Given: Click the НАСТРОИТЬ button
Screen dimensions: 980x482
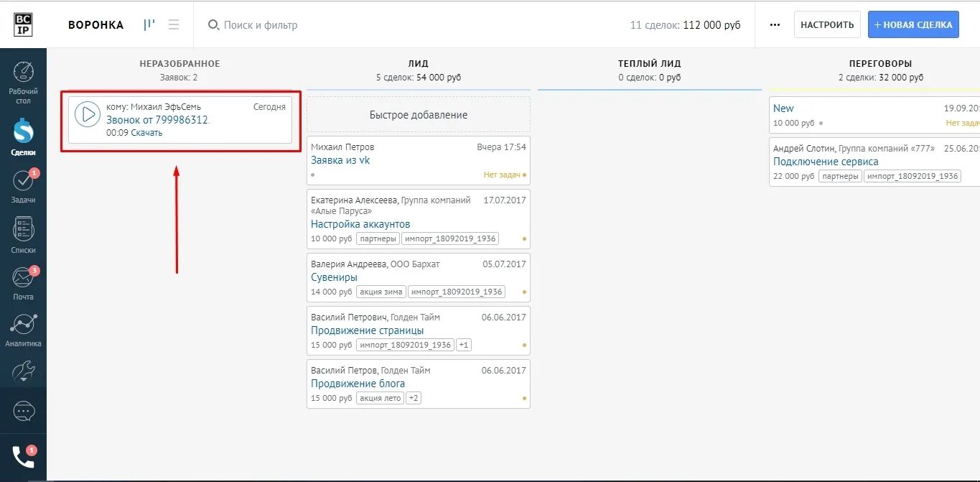Looking at the screenshot, I should (x=827, y=24).
